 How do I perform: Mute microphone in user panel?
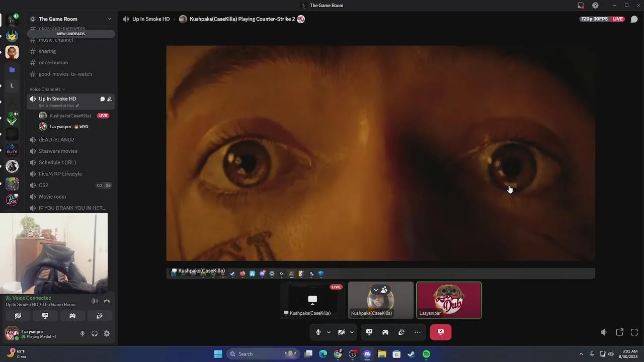coord(83,334)
